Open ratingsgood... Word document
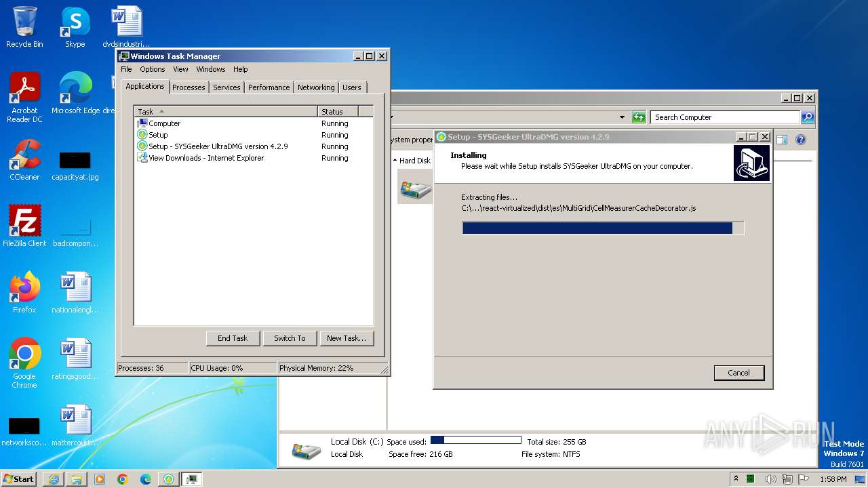868x488 pixels. coord(75,359)
